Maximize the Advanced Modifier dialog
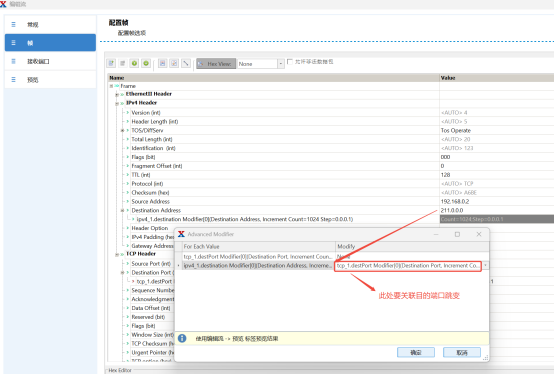This screenshot has height=375, width=554. [x=457, y=234]
